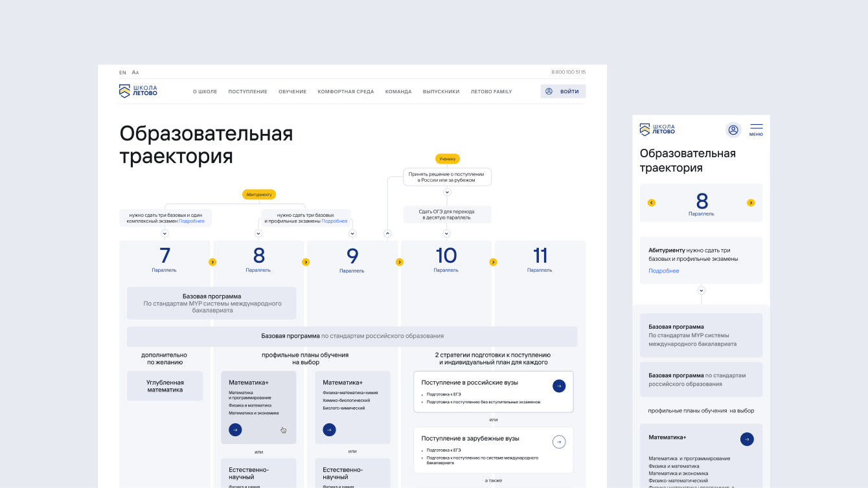Click the Школа Летово logo in desktop header
The image size is (868, 488).
138,91
